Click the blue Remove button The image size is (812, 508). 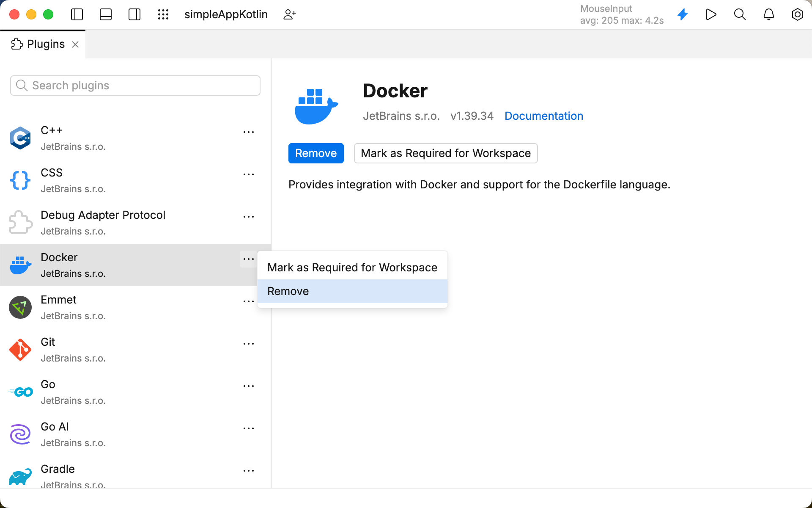pyautogui.click(x=316, y=153)
